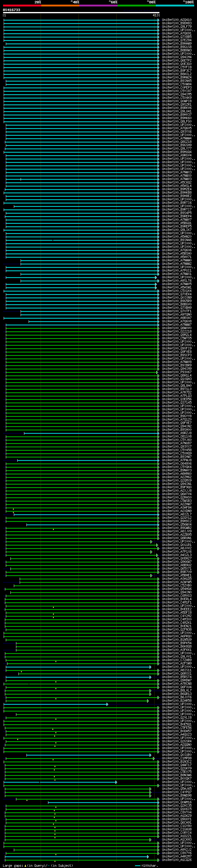Viewport: 197px width, 868px height.
Task: Click the UniRef100_Q6ETP2 entry
Action: (x=177, y=60)
